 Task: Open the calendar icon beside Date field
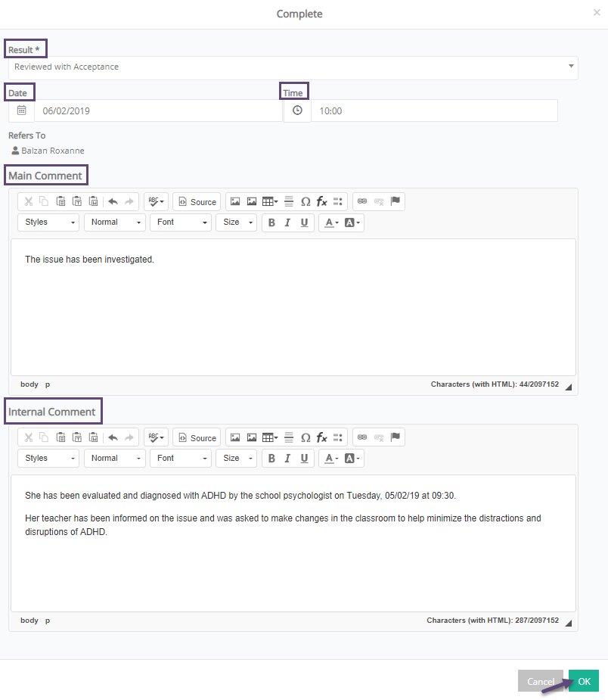(x=21, y=110)
